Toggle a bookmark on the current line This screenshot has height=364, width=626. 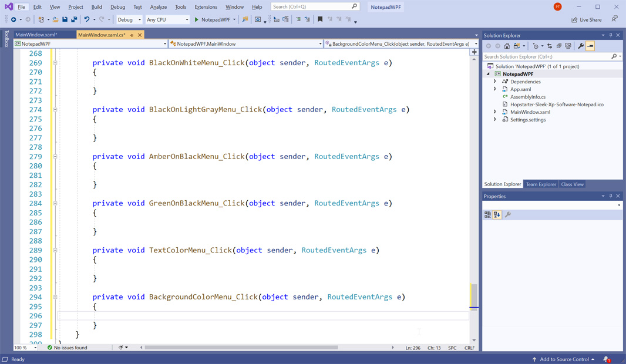(320, 19)
